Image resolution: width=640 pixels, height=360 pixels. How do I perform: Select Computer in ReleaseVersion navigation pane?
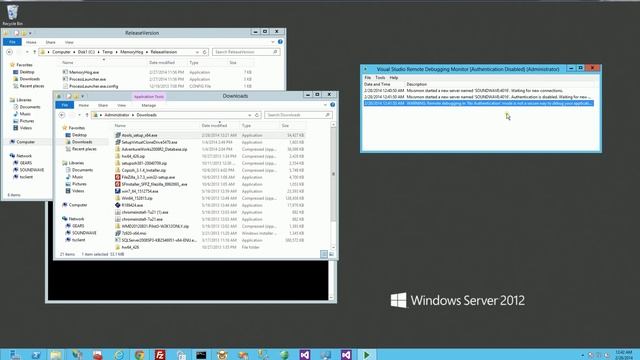tap(25, 142)
